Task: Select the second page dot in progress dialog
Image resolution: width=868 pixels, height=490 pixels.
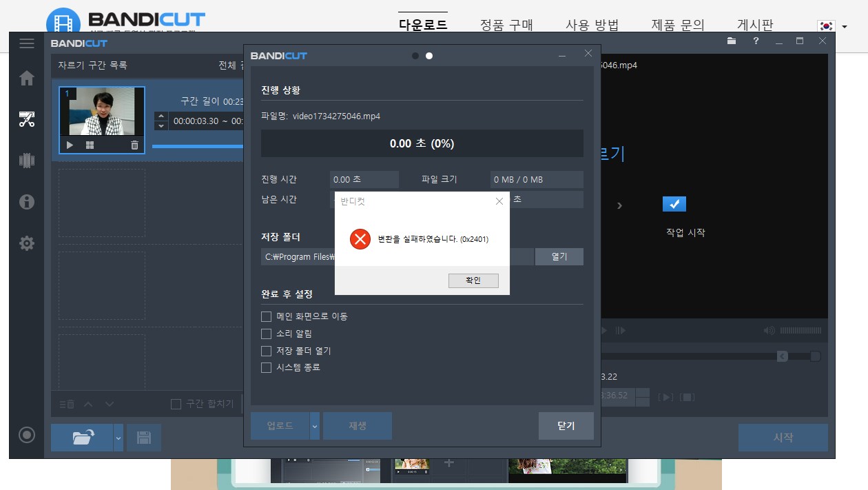Action: pyautogui.click(x=429, y=56)
